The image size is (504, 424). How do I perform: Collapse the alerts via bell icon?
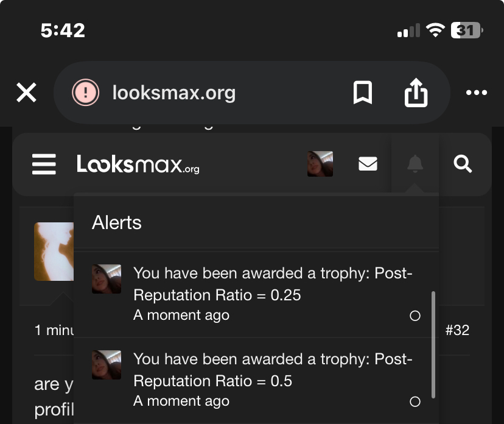coord(415,164)
